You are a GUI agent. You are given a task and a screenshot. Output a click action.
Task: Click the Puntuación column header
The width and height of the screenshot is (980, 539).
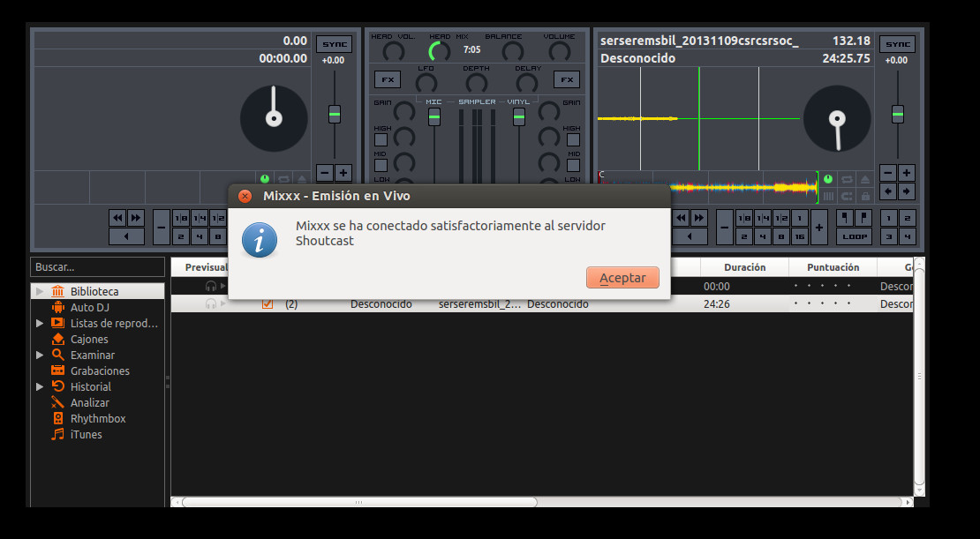pos(832,267)
